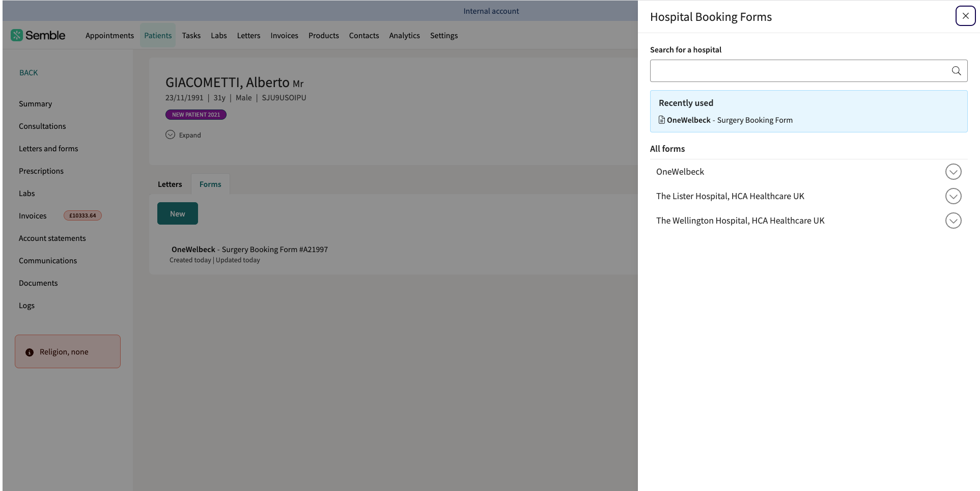The height and width of the screenshot is (491, 980).
Task: Click patient ID SJU9USOIPU
Action: click(x=284, y=98)
